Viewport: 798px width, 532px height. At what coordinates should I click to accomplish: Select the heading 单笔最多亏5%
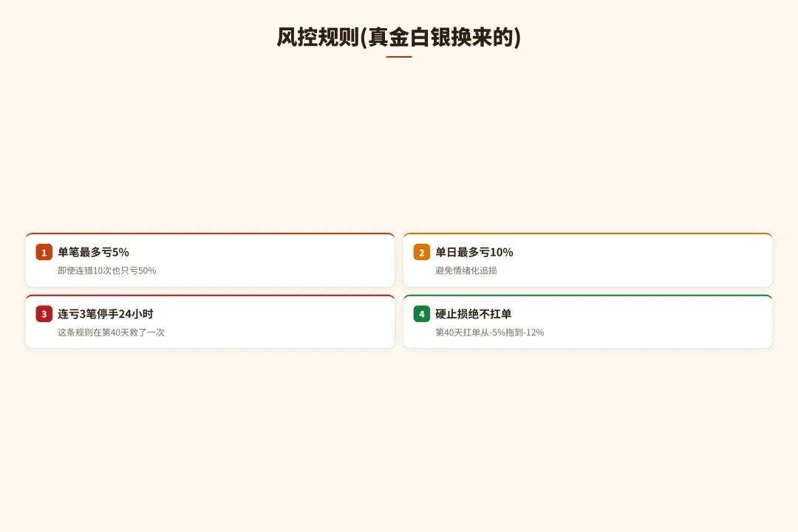pos(93,252)
